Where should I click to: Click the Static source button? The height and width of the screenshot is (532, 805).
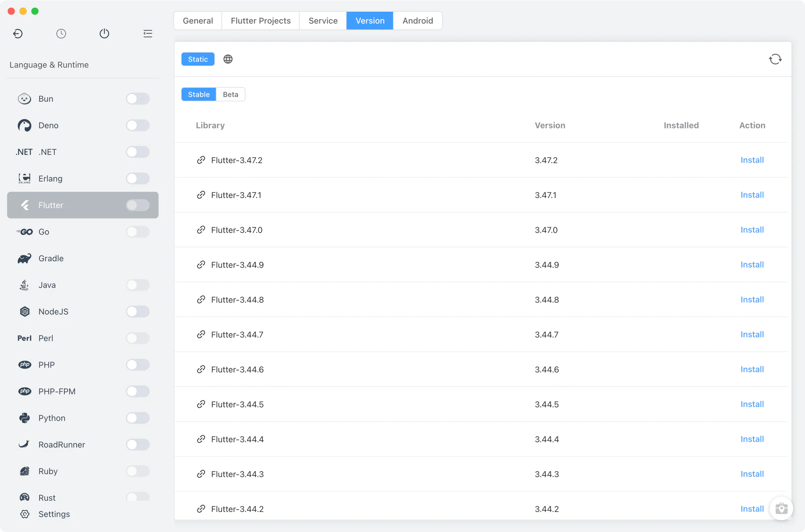tap(198, 59)
